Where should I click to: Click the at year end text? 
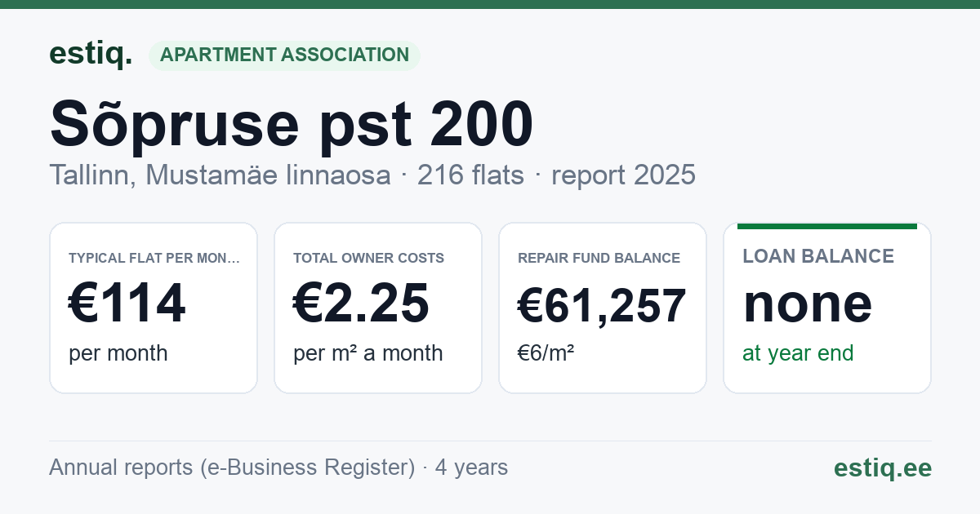coord(798,353)
